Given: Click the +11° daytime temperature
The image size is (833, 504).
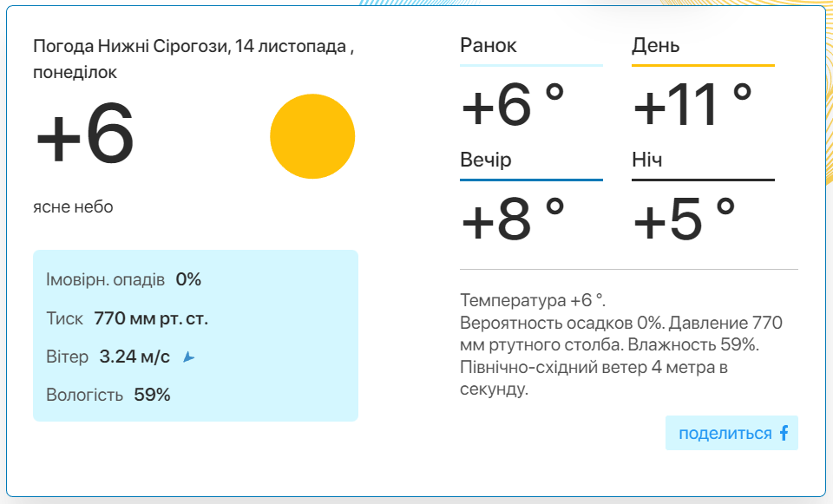Looking at the screenshot, I should coord(692,105).
